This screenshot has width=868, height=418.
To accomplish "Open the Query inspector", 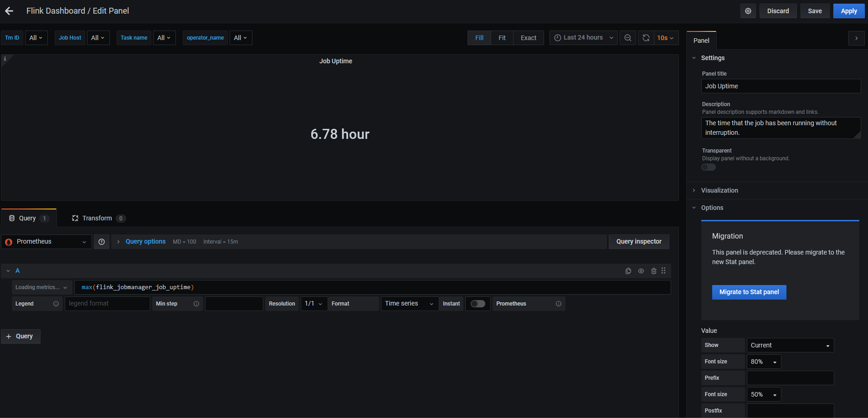I will tap(639, 242).
